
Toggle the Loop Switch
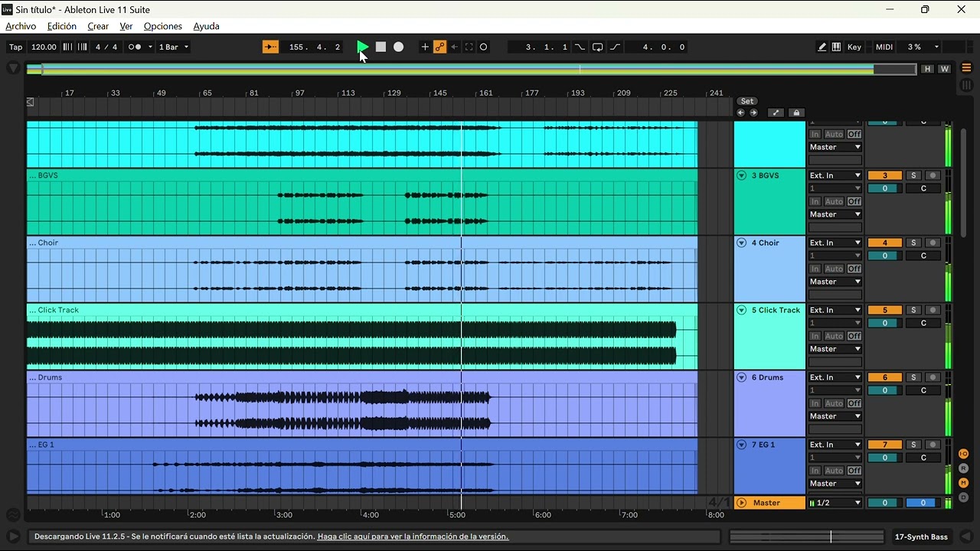[x=597, y=47]
